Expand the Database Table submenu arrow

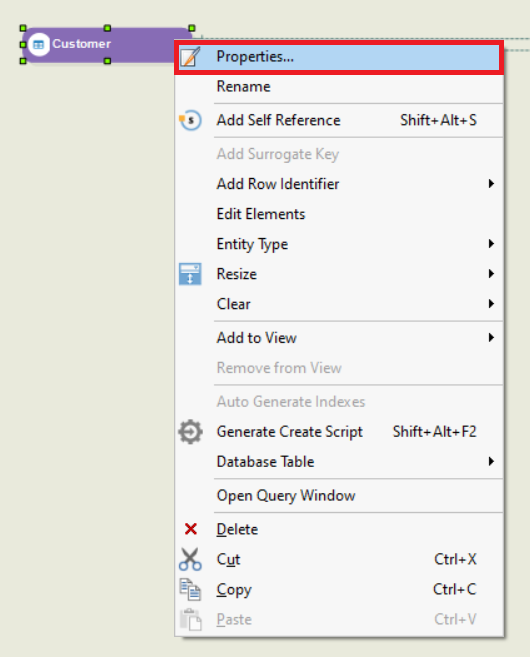click(x=491, y=461)
